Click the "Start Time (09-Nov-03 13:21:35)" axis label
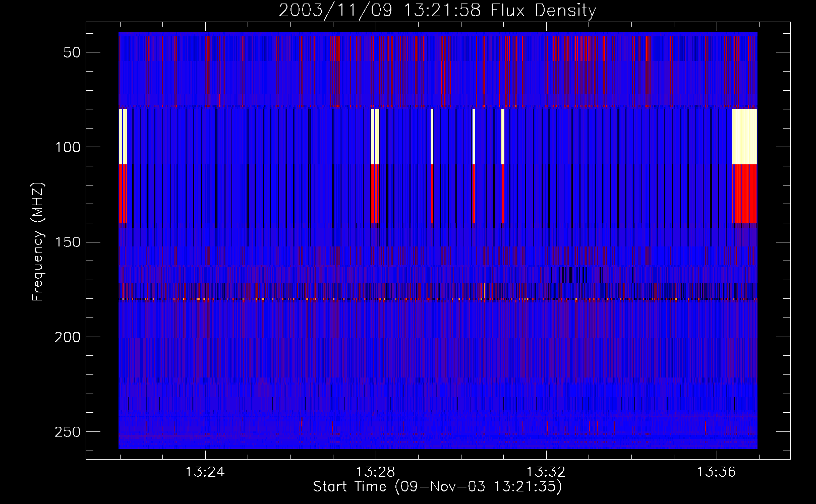Image resolution: width=816 pixels, height=504 pixels. (437, 487)
